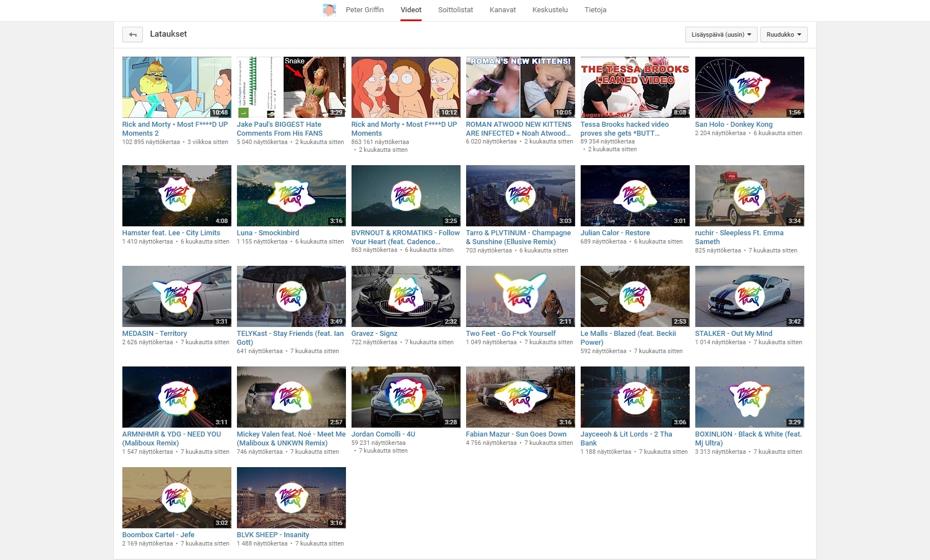Click BLVK SHEEP - Insanity title link
This screenshot has height=560, width=930.
273,535
